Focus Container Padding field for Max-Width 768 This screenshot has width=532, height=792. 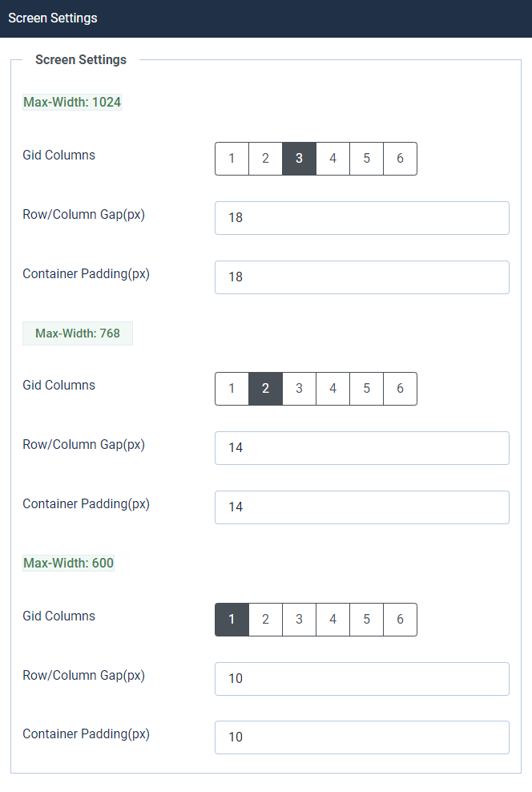coord(361,507)
